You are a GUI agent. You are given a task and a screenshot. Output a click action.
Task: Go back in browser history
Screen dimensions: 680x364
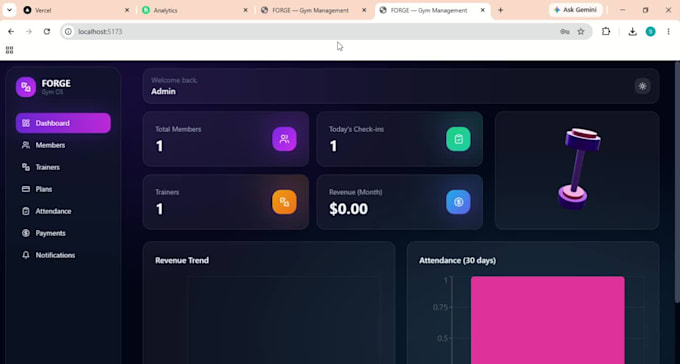coord(11,32)
